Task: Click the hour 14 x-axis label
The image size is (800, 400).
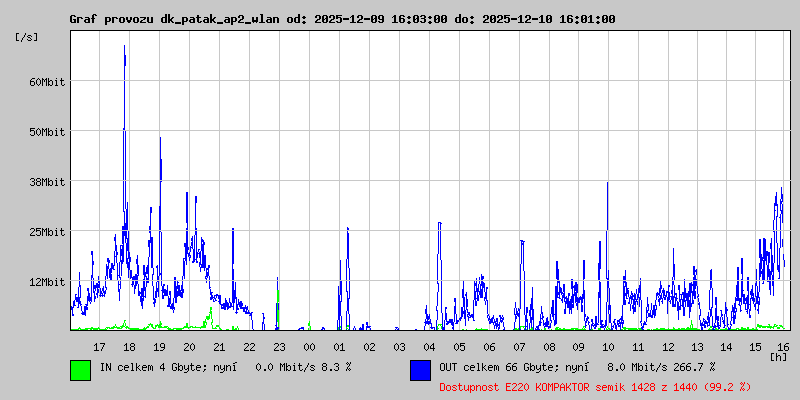Action: pyautogui.click(x=727, y=347)
